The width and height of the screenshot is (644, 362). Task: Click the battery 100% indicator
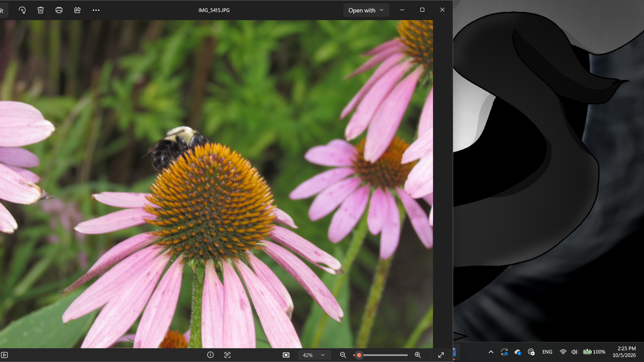click(594, 352)
